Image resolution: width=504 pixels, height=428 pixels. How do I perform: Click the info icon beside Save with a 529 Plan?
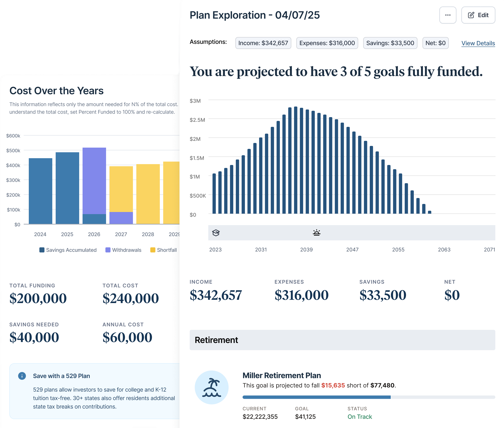click(x=22, y=376)
